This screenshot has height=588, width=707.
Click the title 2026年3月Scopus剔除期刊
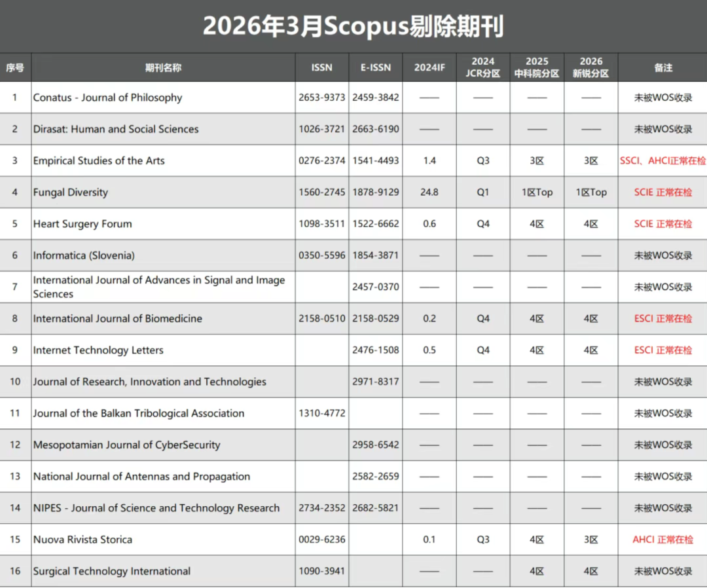pos(353,27)
